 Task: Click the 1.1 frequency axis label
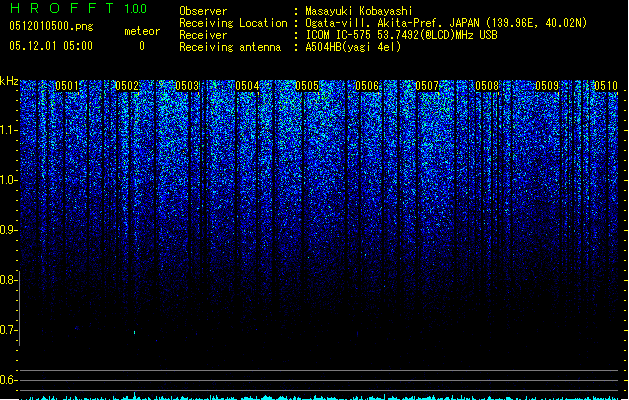(8, 130)
